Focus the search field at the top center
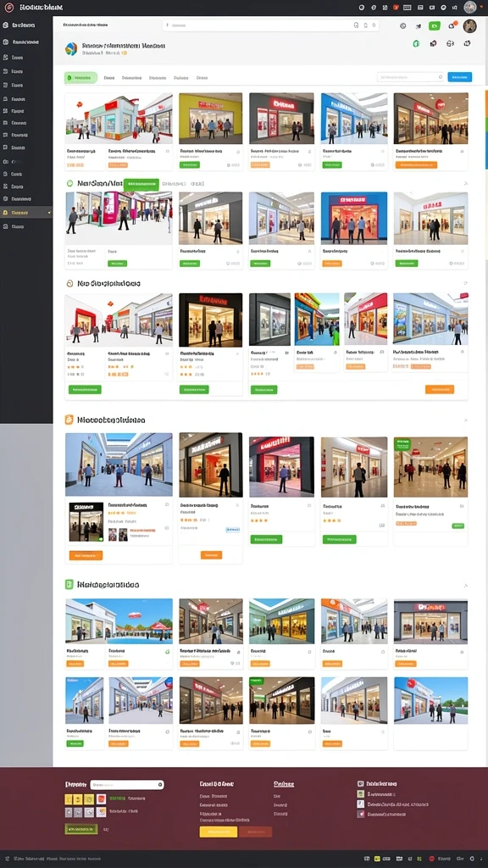Image resolution: width=488 pixels, height=868 pixels. coord(271,25)
